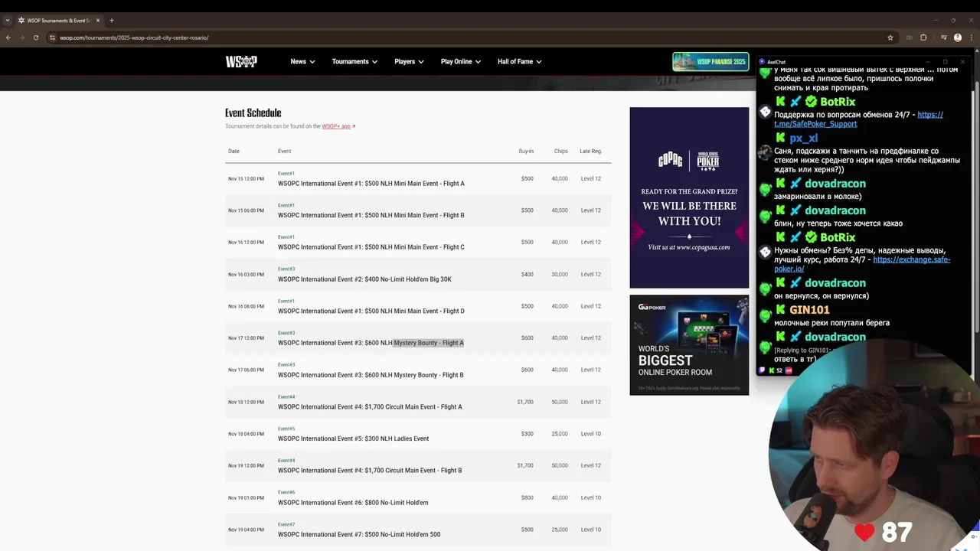980x551 pixels.
Task: Click px_xl username in chat
Action: (804, 139)
